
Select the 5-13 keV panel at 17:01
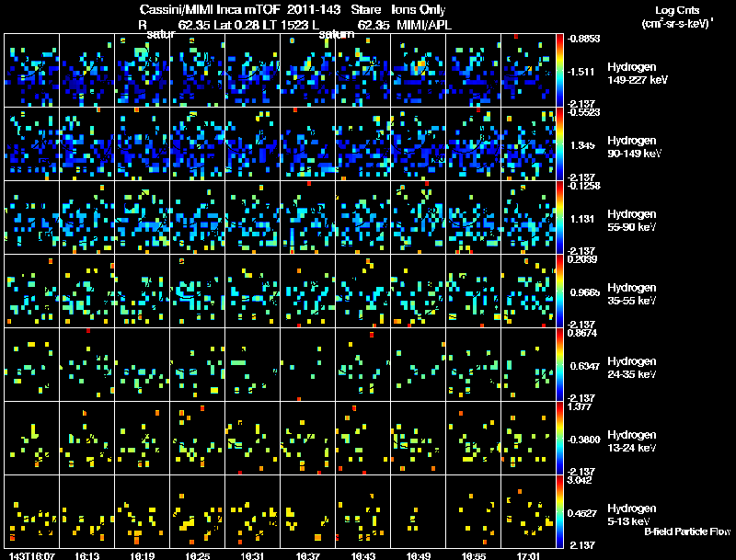[528, 511]
